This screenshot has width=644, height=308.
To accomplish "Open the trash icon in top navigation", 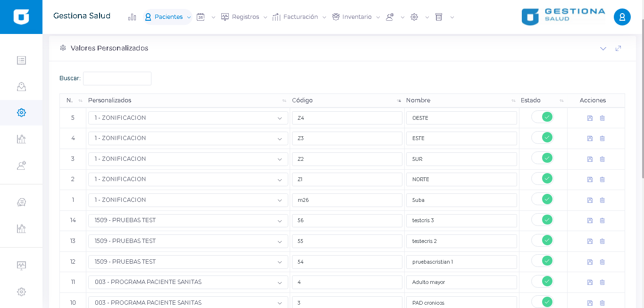I will (439, 17).
